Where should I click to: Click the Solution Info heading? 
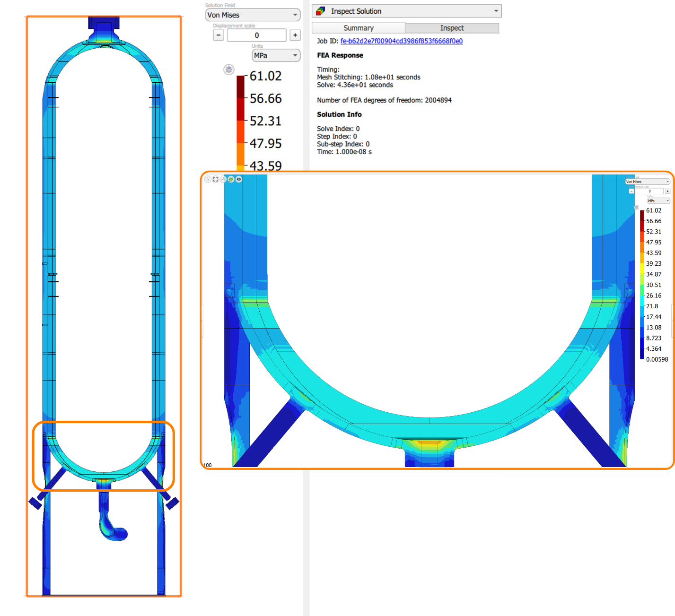[339, 114]
